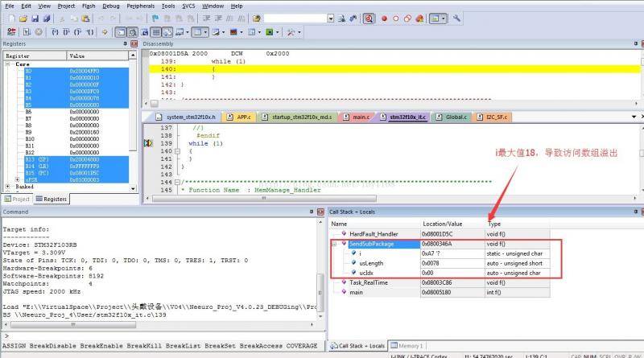Expand the xPSR register node

(18, 179)
